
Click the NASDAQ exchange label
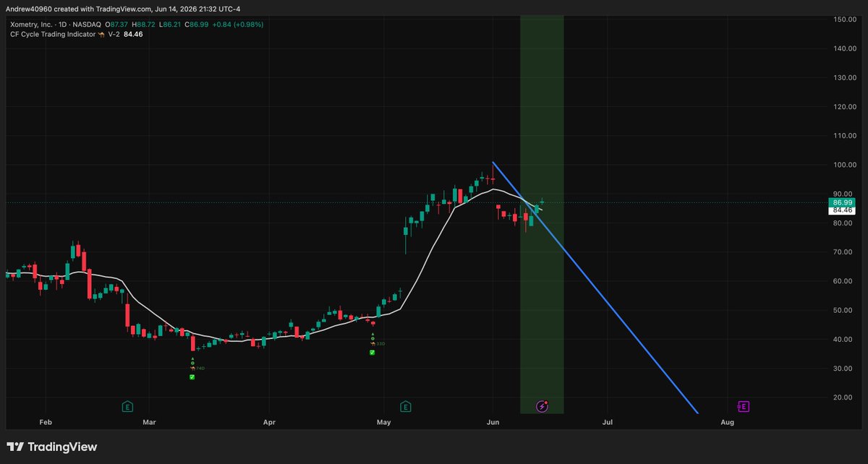pyautogui.click(x=85, y=24)
